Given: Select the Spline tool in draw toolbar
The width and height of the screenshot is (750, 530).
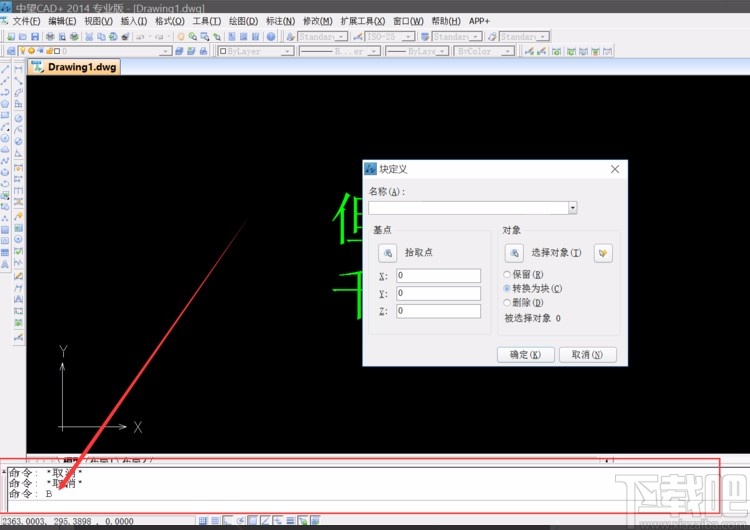Looking at the screenshot, I should click(x=5, y=161).
